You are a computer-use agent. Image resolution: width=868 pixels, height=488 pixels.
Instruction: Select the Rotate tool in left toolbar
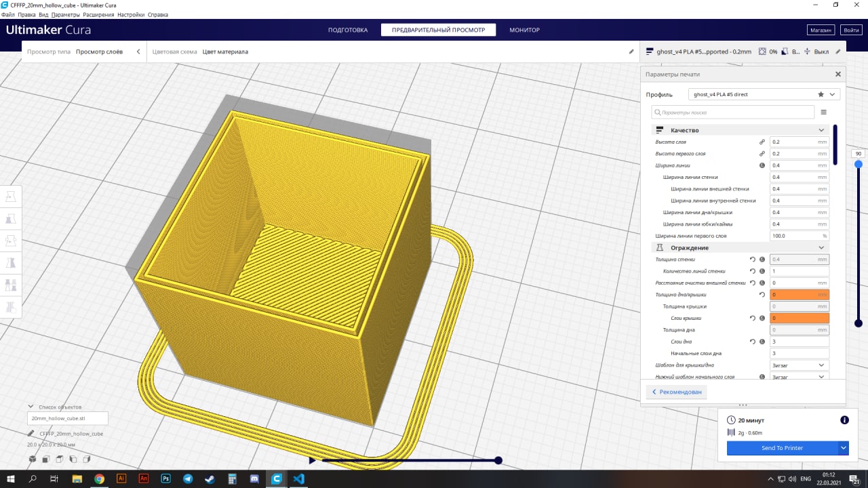[x=11, y=241]
